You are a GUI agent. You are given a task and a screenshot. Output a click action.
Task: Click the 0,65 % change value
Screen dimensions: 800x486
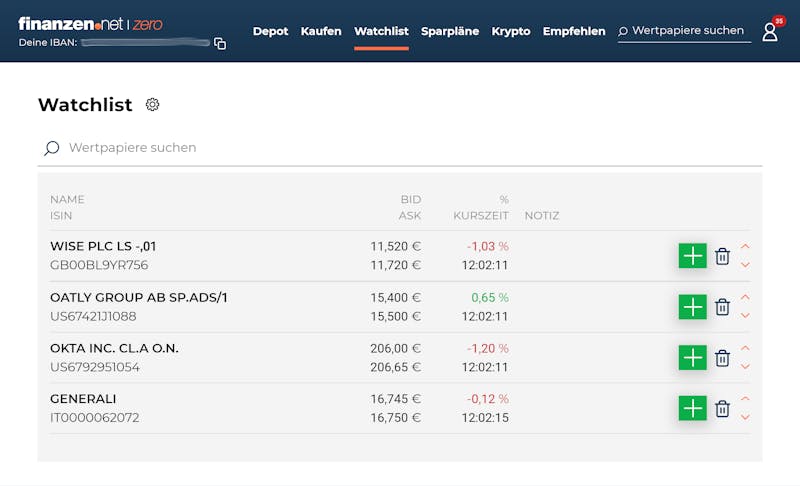490,297
